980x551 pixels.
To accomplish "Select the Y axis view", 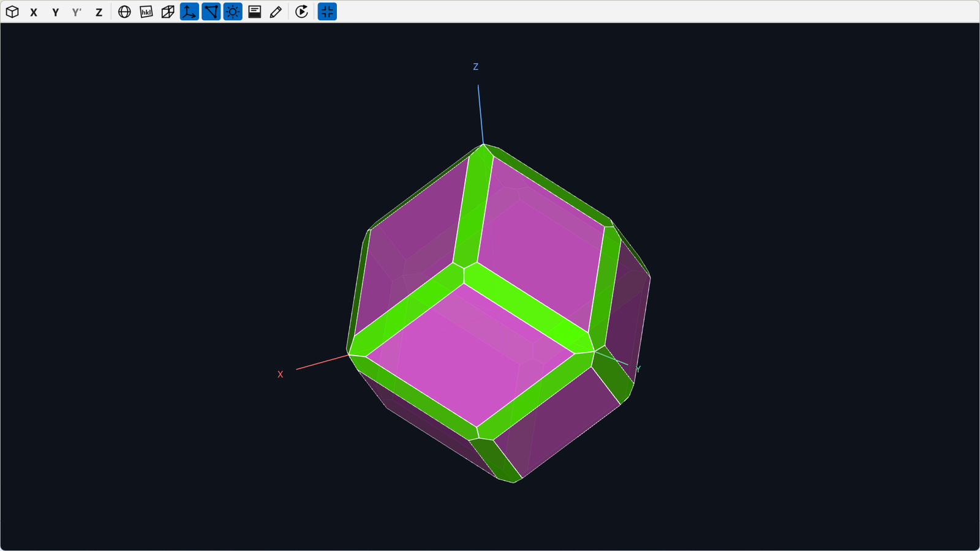I will (x=55, y=12).
